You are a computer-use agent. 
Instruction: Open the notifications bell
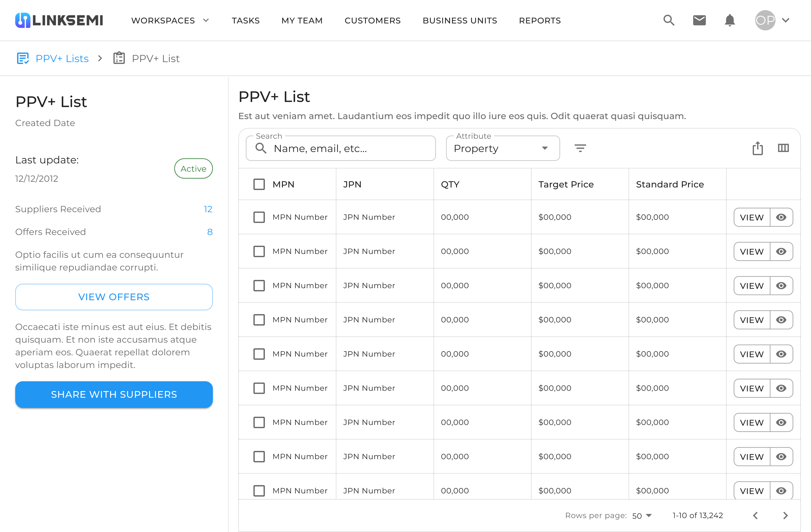pyautogui.click(x=730, y=20)
